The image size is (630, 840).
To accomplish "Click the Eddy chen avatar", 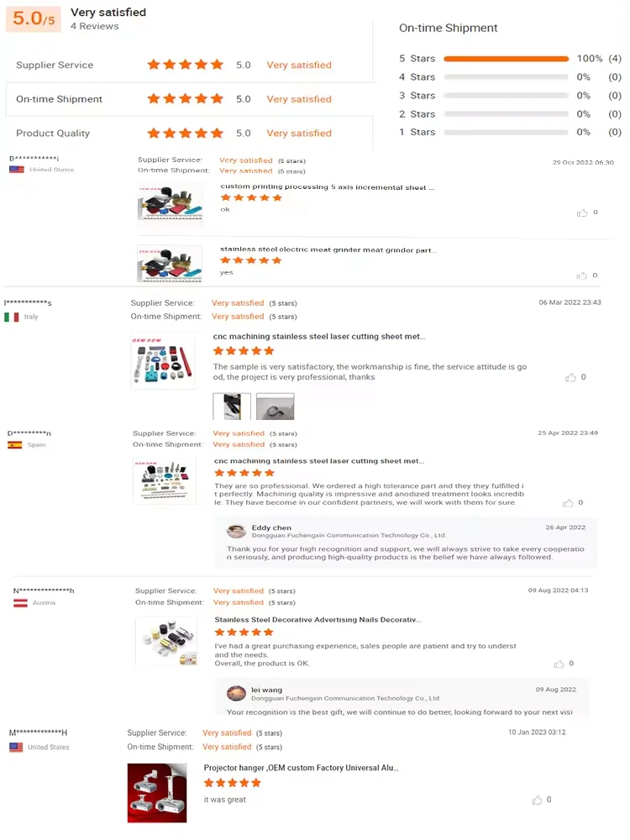I will click(236, 532).
